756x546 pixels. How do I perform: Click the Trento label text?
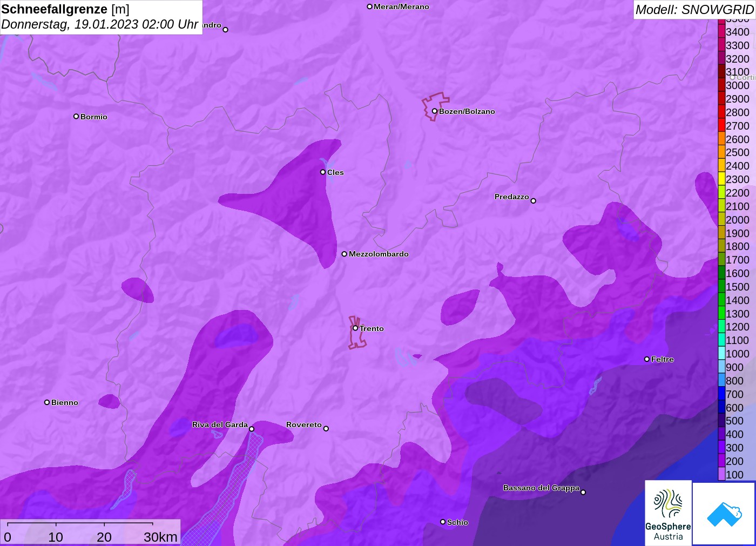(x=372, y=328)
